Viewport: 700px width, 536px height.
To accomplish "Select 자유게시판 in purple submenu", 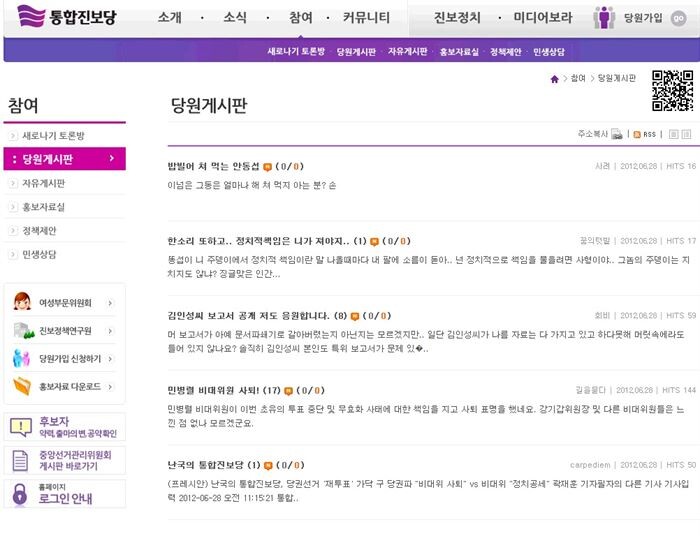I will pos(407,51).
